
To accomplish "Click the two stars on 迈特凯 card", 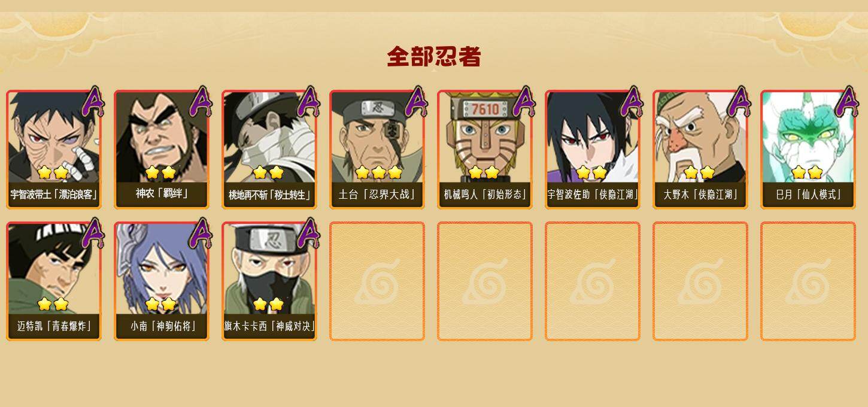I will coord(53,304).
